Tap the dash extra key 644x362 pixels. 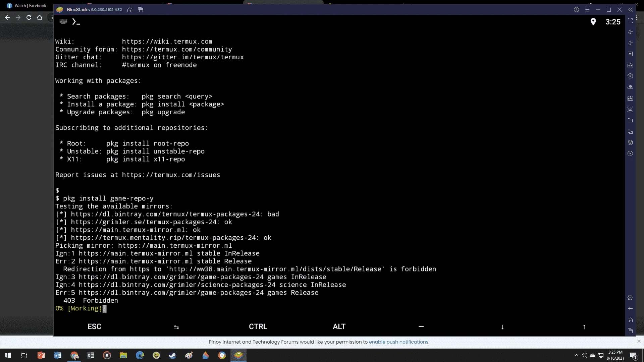click(421, 326)
